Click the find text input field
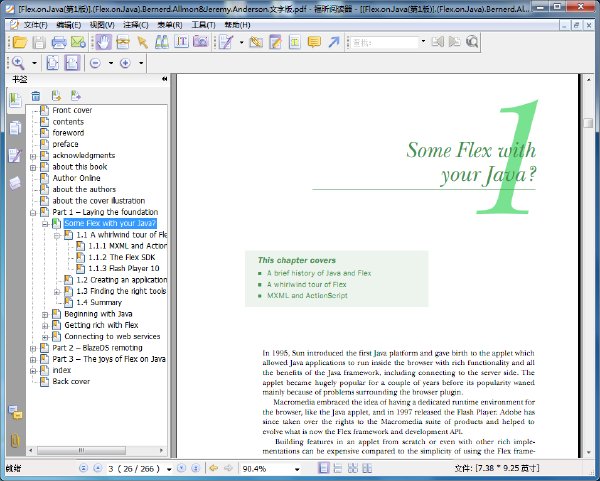Viewport: 600px width, 481px height. tap(385, 42)
